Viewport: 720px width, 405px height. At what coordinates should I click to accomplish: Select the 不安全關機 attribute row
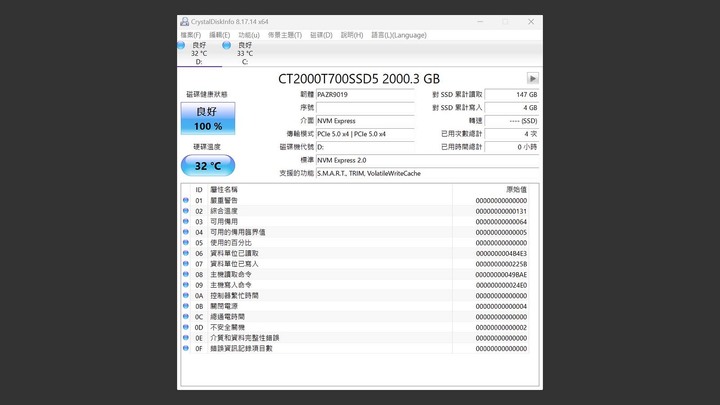355,327
